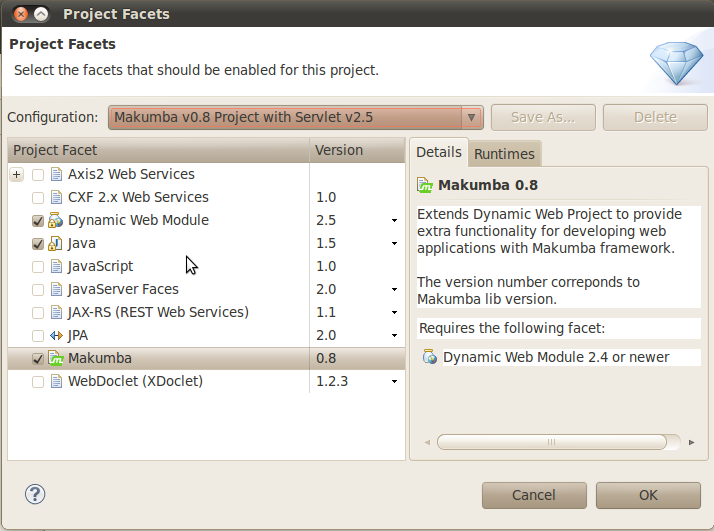Select the Makumba row label
The image size is (714, 531).
(100, 358)
